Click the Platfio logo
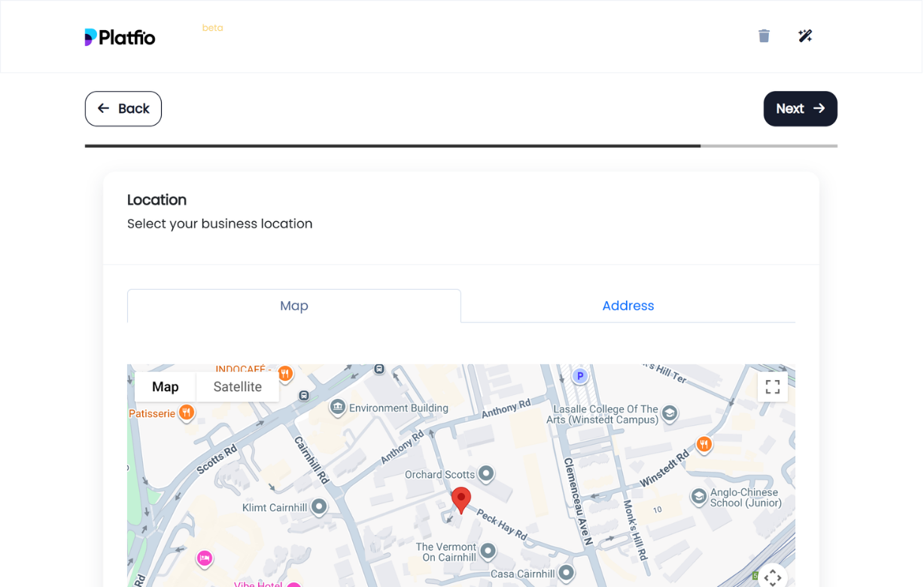The height and width of the screenshot is (587, 924). click(119, 36)
